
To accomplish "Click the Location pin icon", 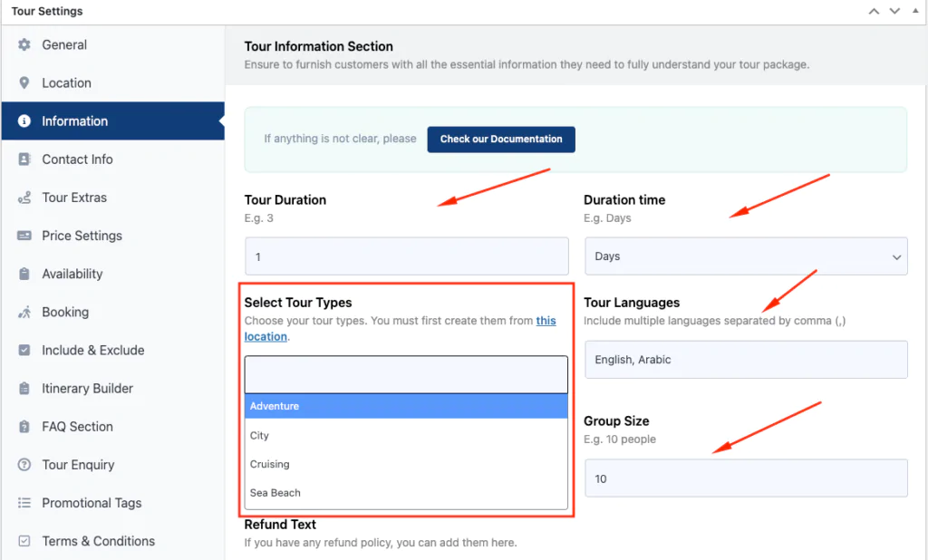I will pos(24,82).
